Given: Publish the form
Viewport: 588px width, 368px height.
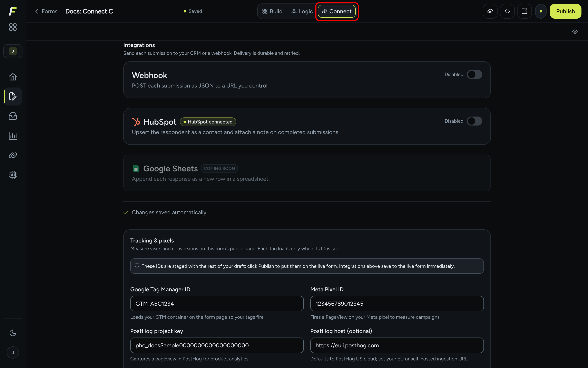Looking at the screenshot, I should (565, 11).
